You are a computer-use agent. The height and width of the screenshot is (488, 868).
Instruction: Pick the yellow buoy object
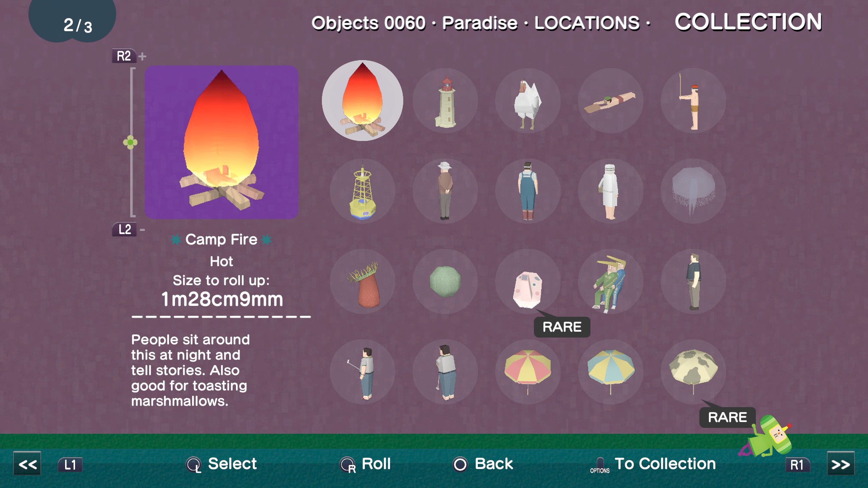363,191
